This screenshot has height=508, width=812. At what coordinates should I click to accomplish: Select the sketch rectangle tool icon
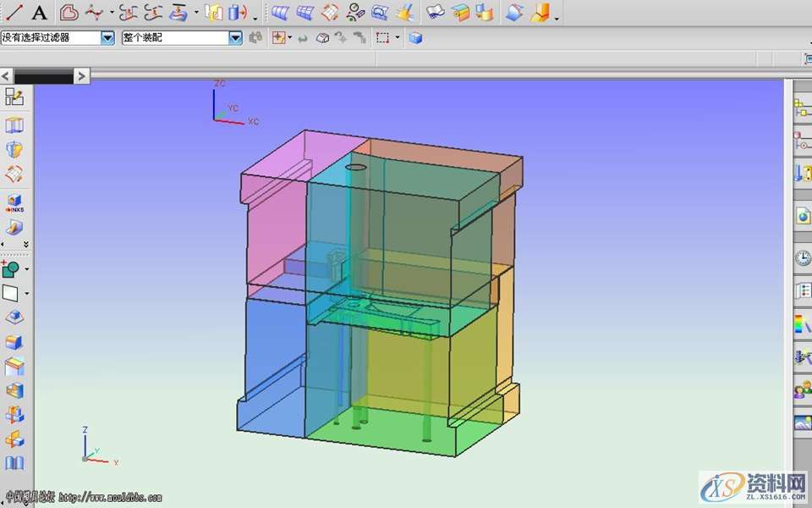[x=11, y=294]
